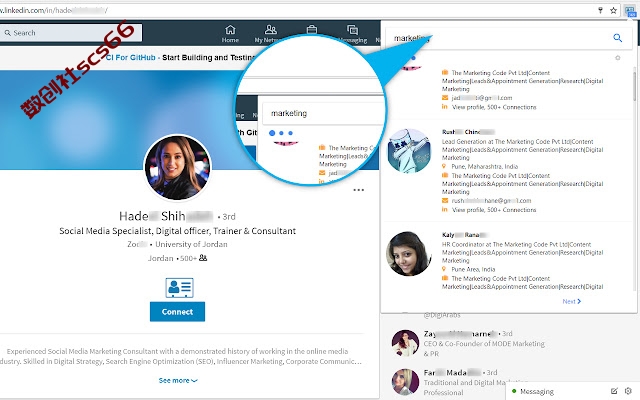Click the 'Lead Generation at The Marketing Code' headline
The width and height of the screenshot is (640, 400).
click(x=522, y=149)
